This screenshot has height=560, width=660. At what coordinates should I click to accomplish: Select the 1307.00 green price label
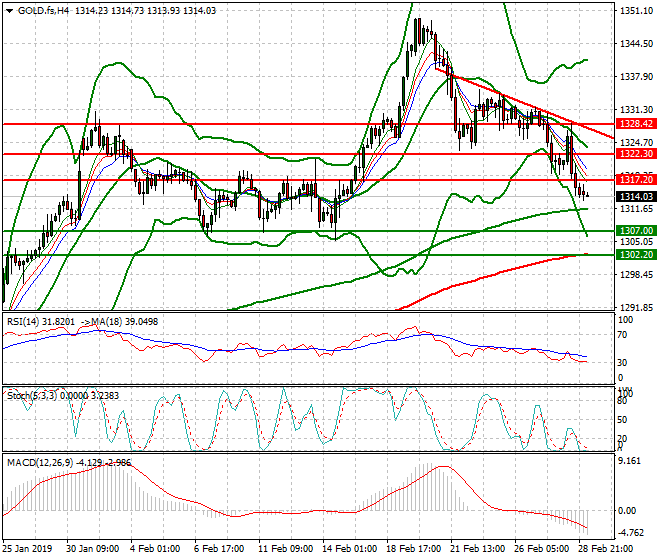click(x=634, y=230)
